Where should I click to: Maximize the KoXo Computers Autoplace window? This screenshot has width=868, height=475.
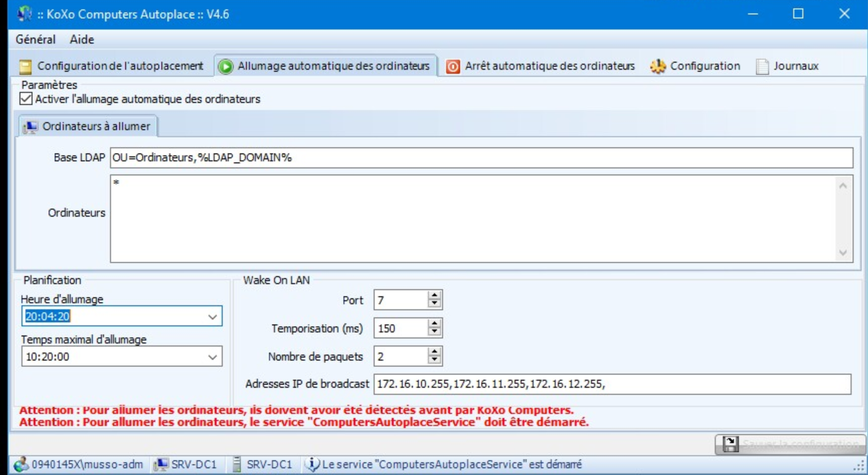pos(798,13)
